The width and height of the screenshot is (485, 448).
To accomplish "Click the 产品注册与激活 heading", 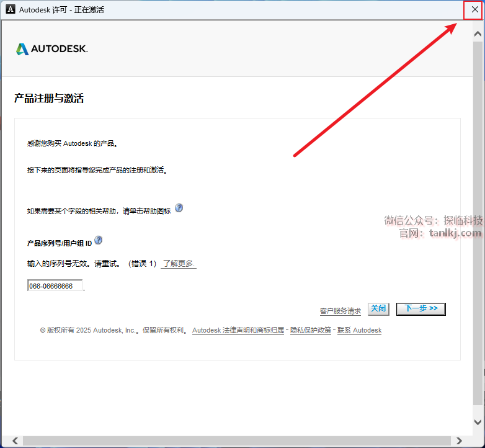I will [x=49, y=99].
